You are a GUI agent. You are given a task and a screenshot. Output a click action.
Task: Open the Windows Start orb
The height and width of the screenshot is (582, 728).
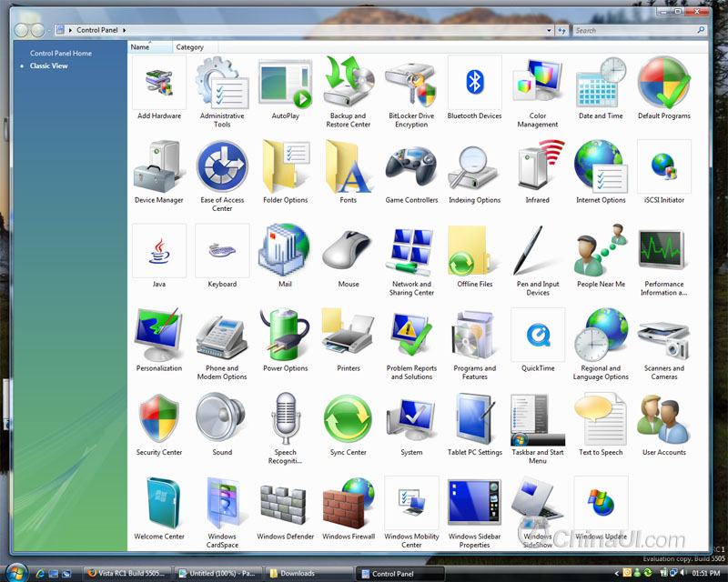coord(16,573)
